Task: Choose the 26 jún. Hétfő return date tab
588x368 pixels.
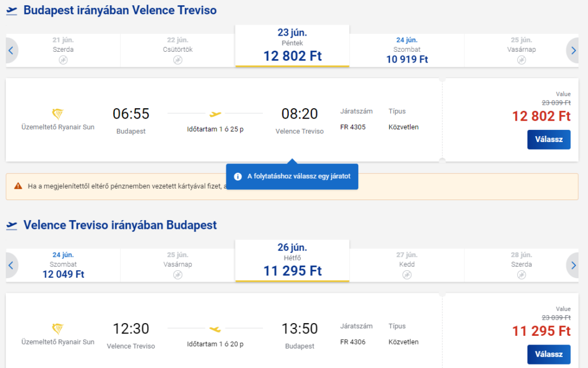Action: [292, 260]
